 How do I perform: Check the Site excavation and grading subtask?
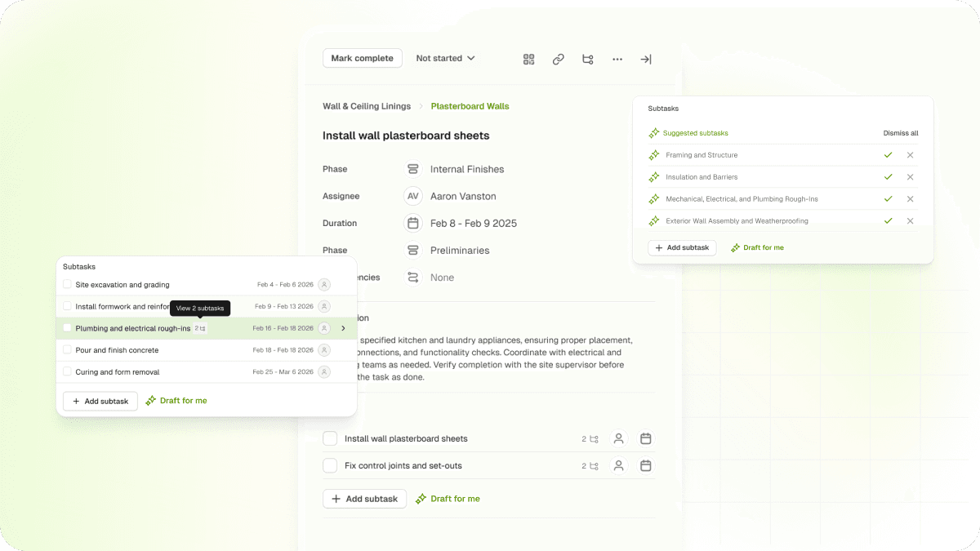pyautogui.click(x=67, y=285)
